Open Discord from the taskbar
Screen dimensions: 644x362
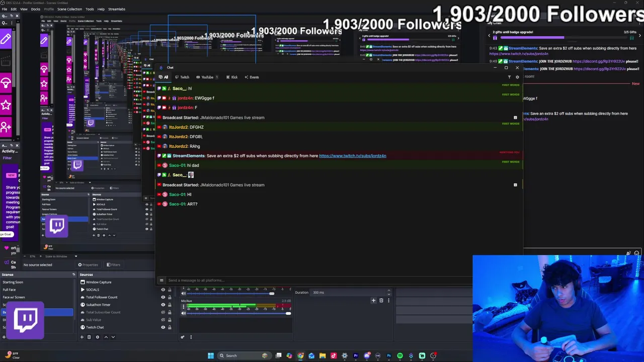coord(367,355)
